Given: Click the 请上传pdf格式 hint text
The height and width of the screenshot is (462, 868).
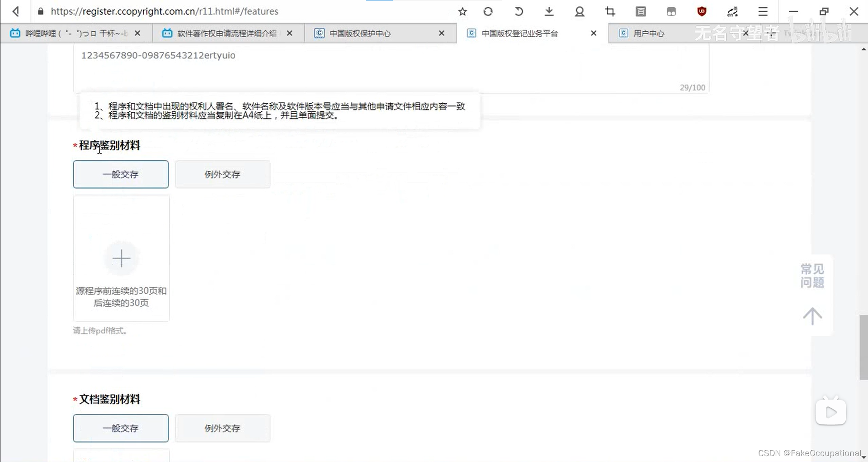Looking at the screenshot, I should 100,331.
